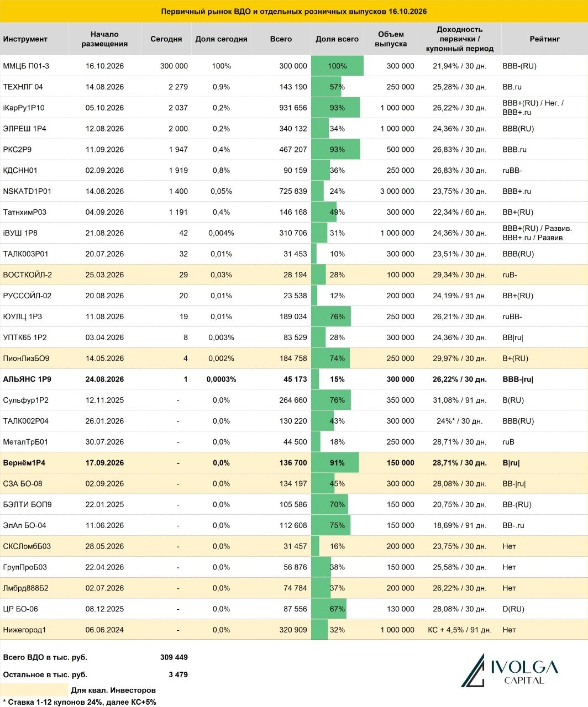Click the 91% bar in the Вернём1Р4 row
Viewport: 588px width, 707px height.
[x=335, y=463]
